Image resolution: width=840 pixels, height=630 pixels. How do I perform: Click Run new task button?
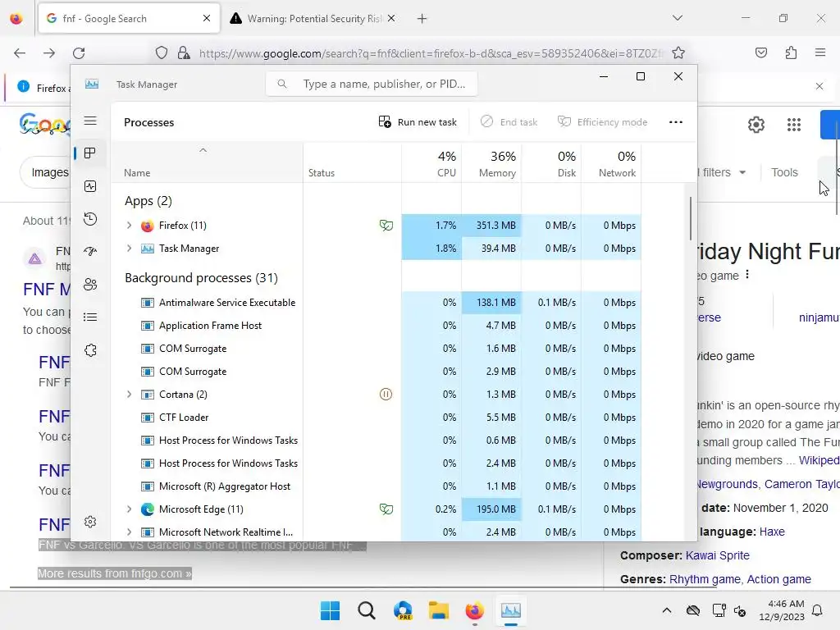[x=418, y=122]
